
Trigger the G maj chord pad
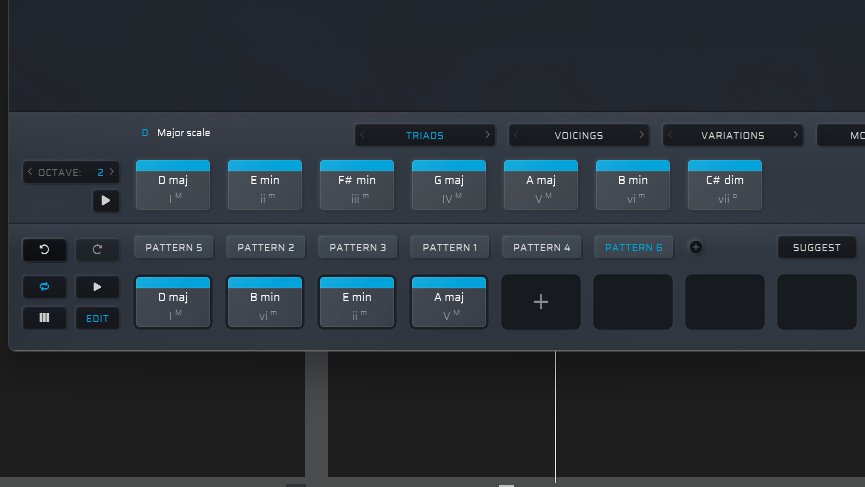pyautogui.click(x=448, y=185)
